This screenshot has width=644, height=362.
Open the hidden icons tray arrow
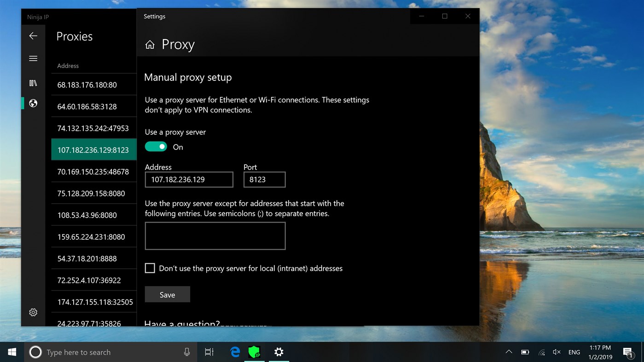pyautogui.click(x=508, y=352)
